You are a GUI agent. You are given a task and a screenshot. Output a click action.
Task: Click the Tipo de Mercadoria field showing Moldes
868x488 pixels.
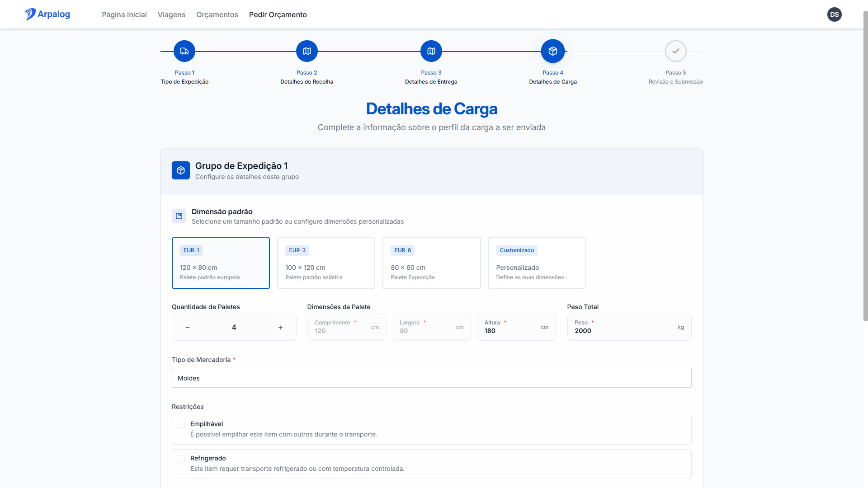[431, 378]
